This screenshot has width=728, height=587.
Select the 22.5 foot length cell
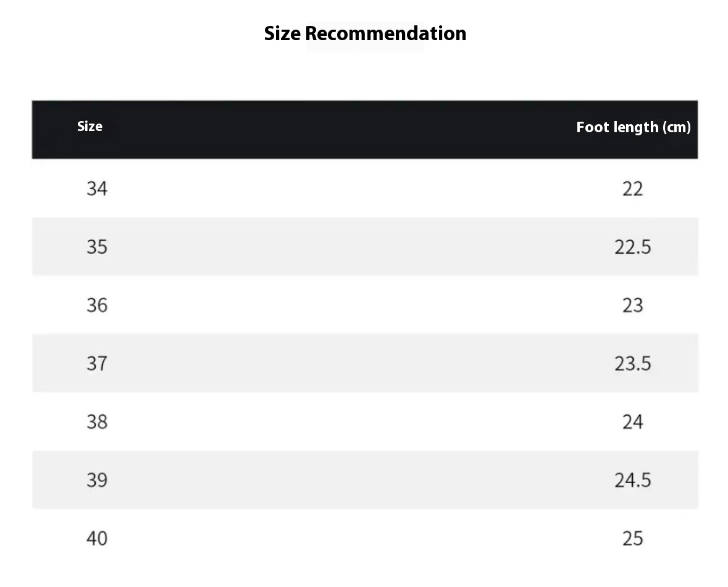632,247
